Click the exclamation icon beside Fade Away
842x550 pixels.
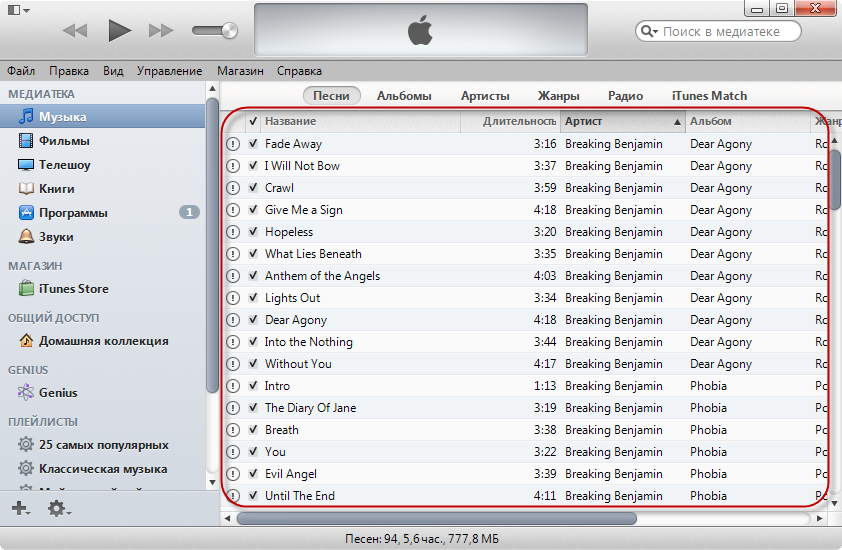[233, 144]
